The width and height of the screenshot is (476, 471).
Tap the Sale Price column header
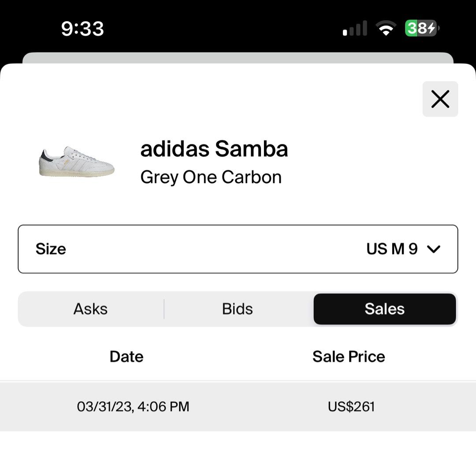(349, 356)
